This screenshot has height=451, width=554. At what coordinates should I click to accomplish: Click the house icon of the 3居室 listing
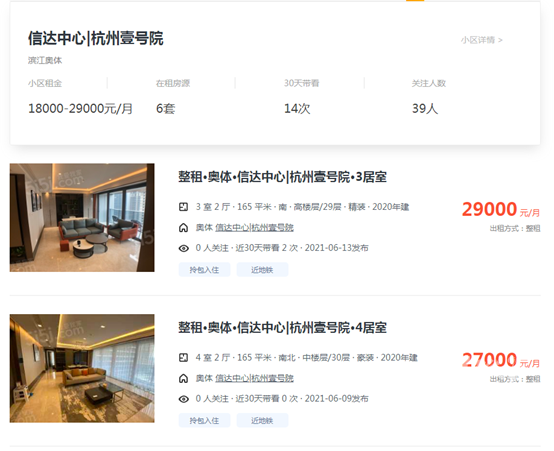(x=183, y=228)
